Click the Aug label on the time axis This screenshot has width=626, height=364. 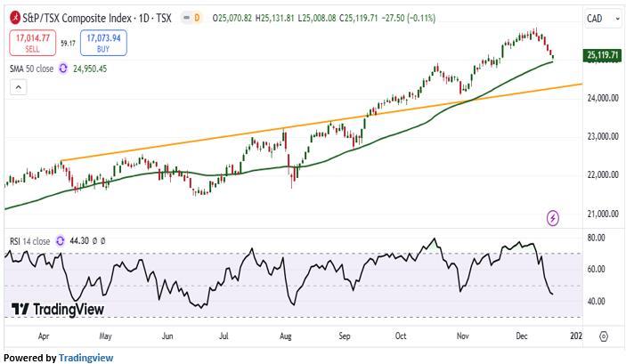point(286,336)
